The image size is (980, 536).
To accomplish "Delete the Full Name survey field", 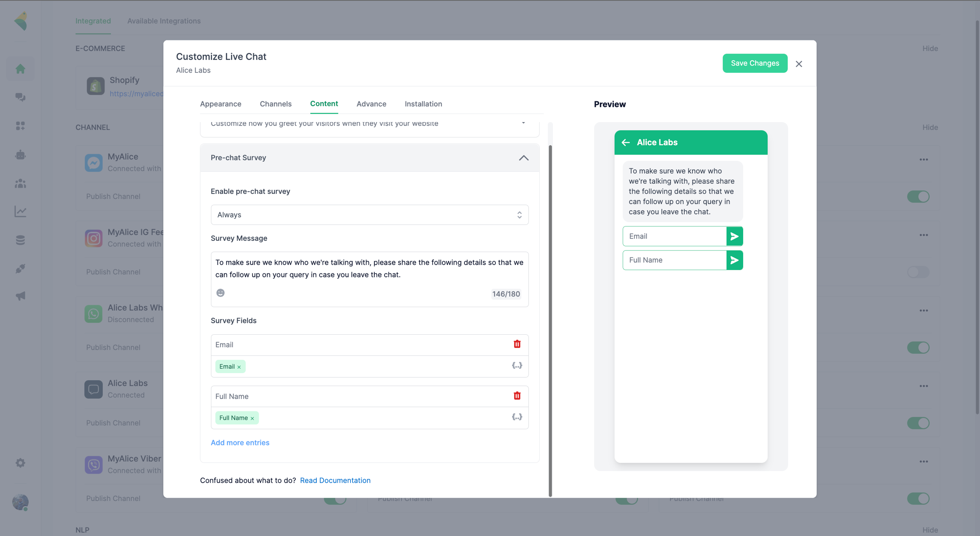I will pyautogui.click(x=517, y=396).
